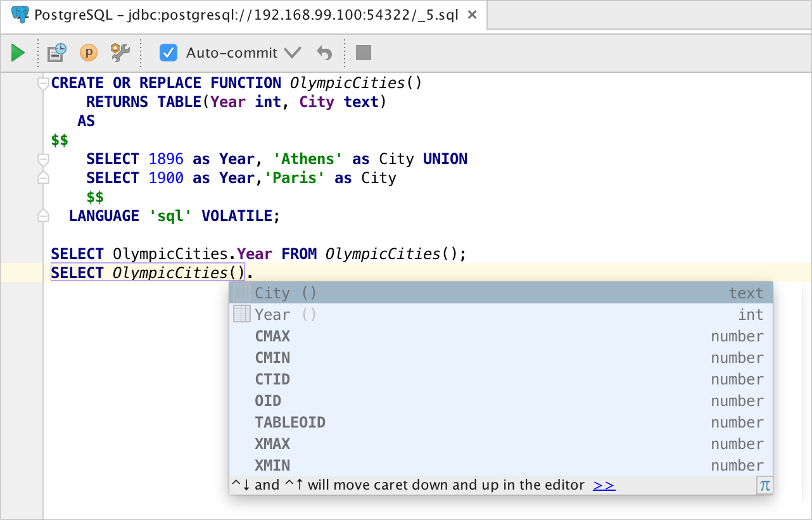Collapse the CREATE OR REPLACE FUNCTION fold marker
The image size is (812, 520).
click(43, 84)
